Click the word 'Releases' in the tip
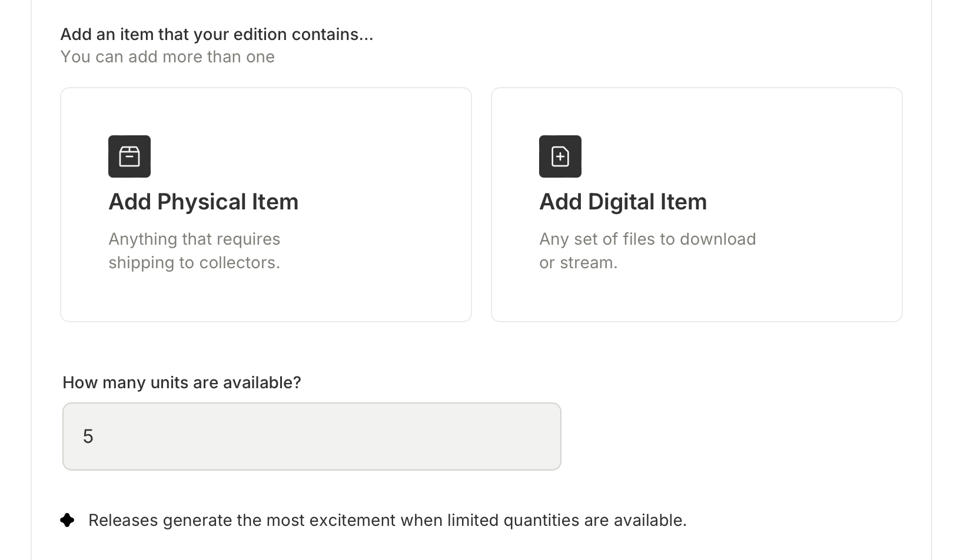 pyautogui.click(x=123, y=520)
